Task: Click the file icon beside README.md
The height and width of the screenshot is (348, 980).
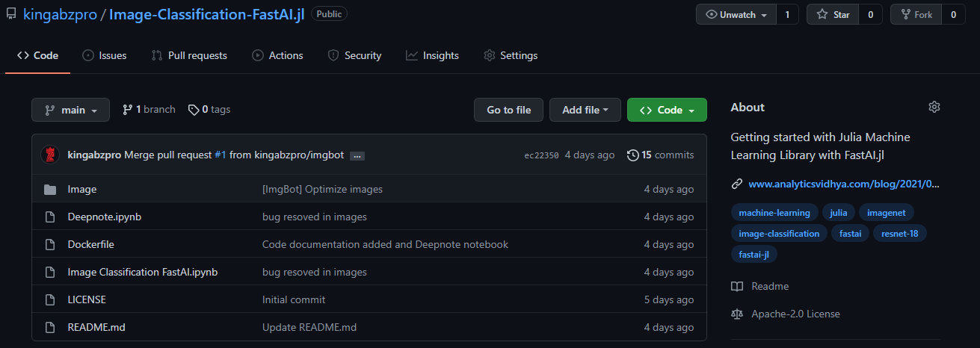Action: 50,328
